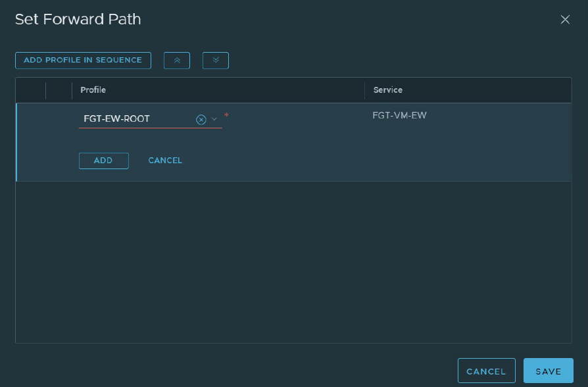Select the FGT-VM-EW service cell
The image size is (588, 387).
pyautogui.click(x=400, y=116)
